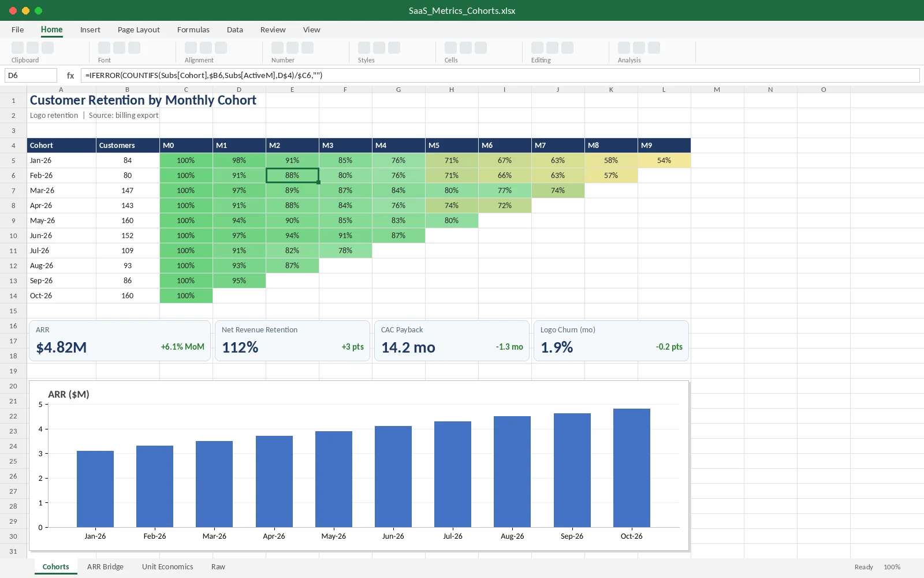Click the first Number group ribbon icon
The height and width of the screenshot is (578, 924).
(x=278, y=48)
